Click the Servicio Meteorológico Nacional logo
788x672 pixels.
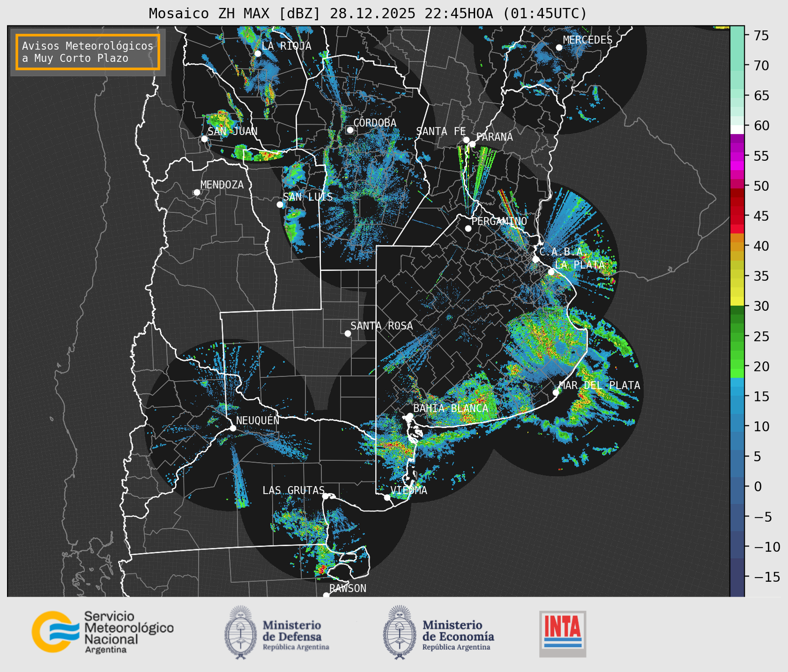click(102, 632)
